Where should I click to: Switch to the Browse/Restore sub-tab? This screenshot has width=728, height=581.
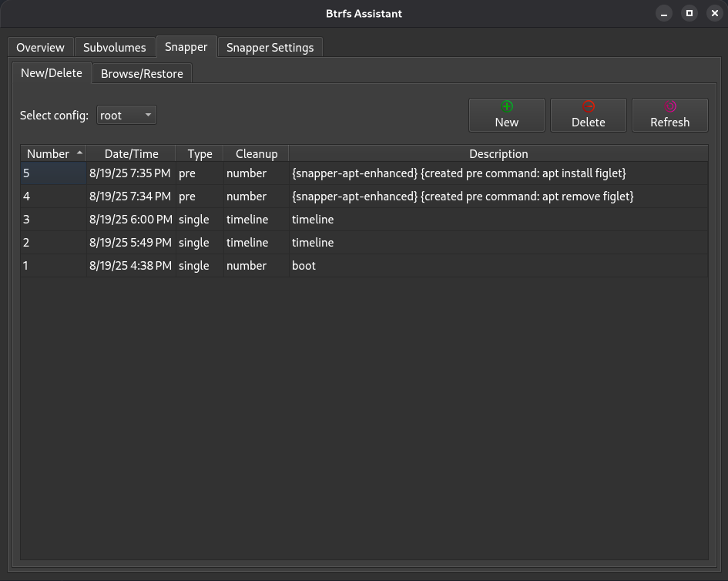tap(142, 74)
